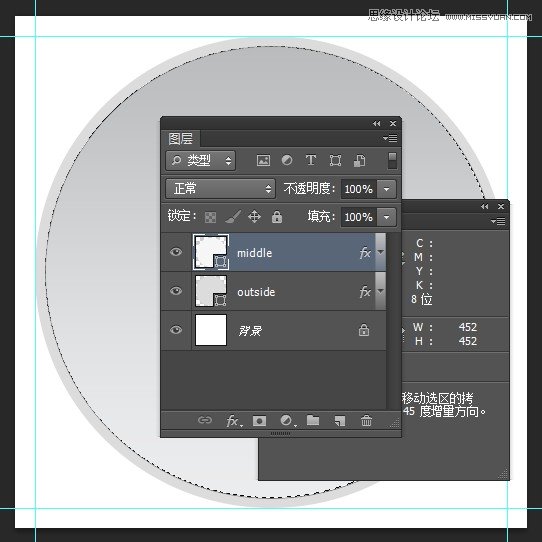Filter for smart objects icon
This screenshot has width=542, height=542.
tap(359, 160)
